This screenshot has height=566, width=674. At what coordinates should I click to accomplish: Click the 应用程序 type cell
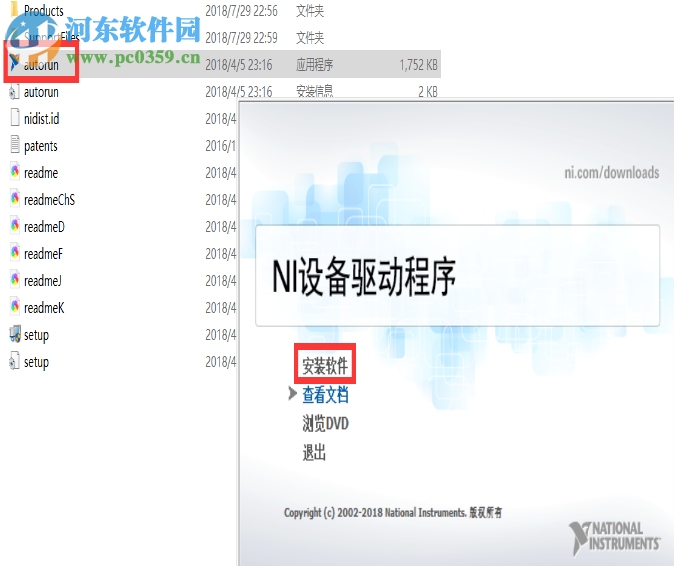(x=314, y=65)
